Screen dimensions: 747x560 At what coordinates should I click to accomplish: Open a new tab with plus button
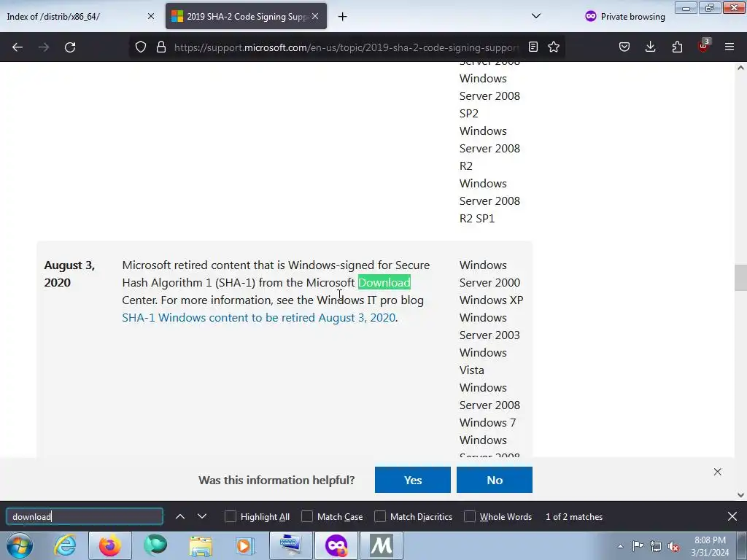[x=343, y=17]
